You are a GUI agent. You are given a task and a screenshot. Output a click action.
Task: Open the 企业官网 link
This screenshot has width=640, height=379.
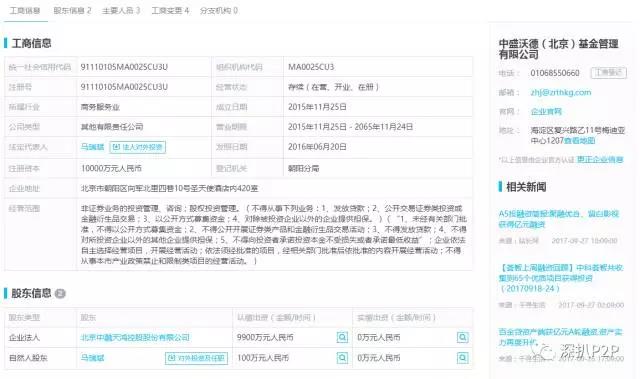pyautogui.click(x=546, y=111)
